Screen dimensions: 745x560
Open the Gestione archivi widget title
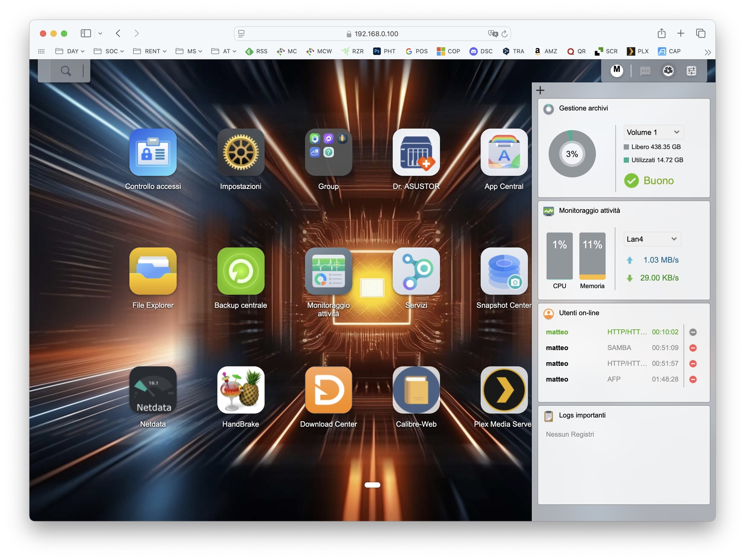point(583,108)
